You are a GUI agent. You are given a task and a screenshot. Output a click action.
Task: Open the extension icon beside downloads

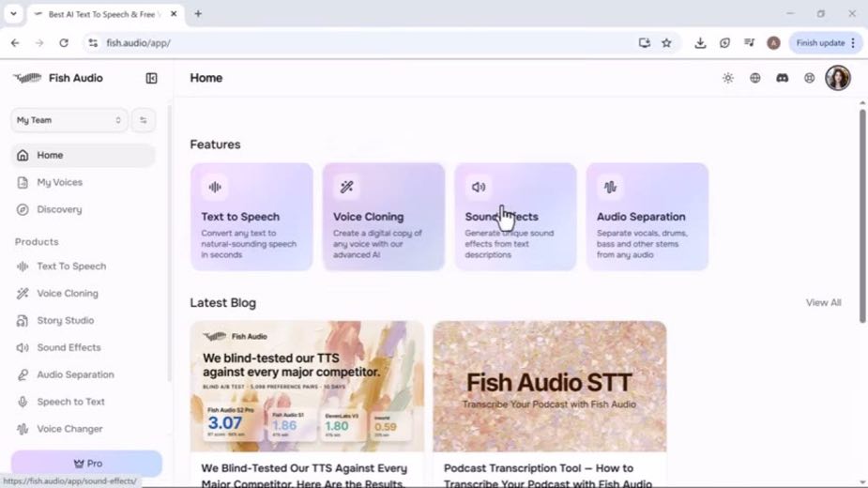(x=724, y=42)
